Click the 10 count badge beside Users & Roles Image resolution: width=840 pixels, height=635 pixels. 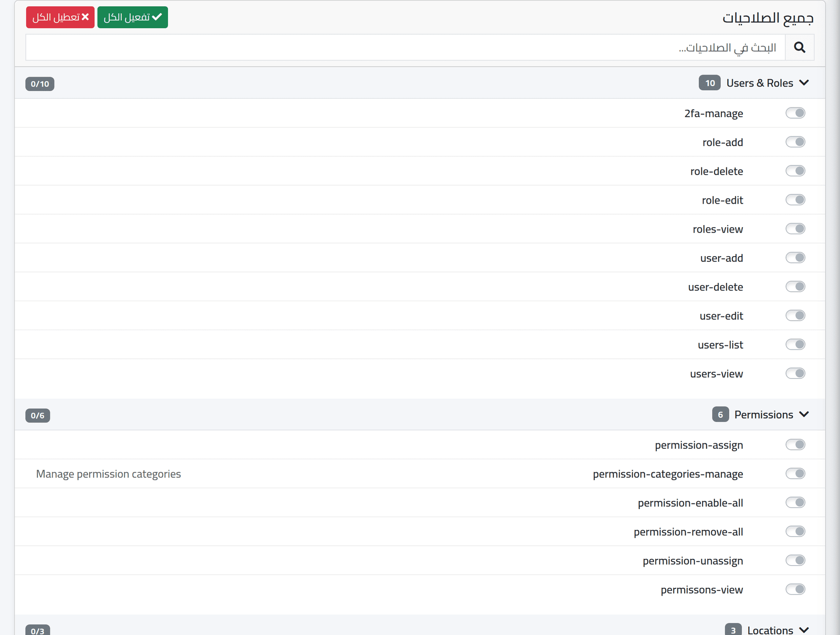pyautogui.click(x=710, y=83)
